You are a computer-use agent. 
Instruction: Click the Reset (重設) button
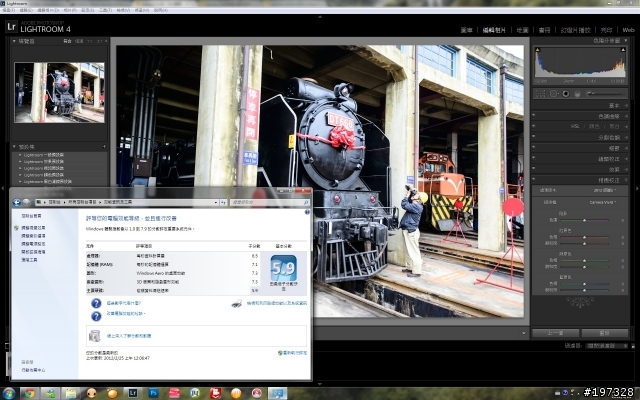coord(604,333)
